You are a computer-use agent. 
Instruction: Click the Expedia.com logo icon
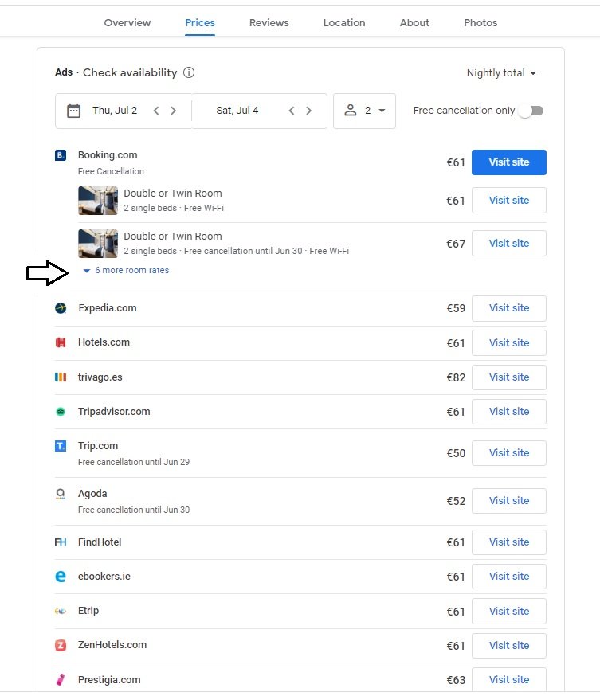point(61,308)
